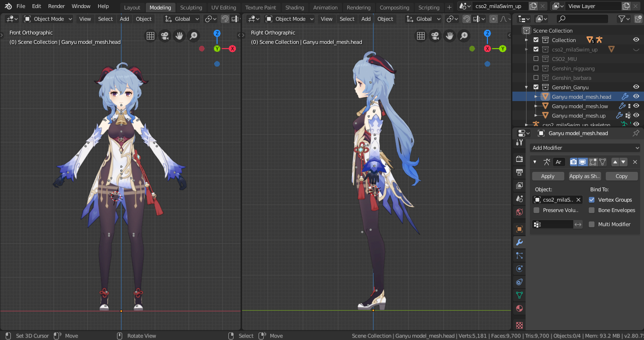This screenshot has height=340, width=644.
Task: Toggle orthographic grid icon in left viewport
Action: 150,36
